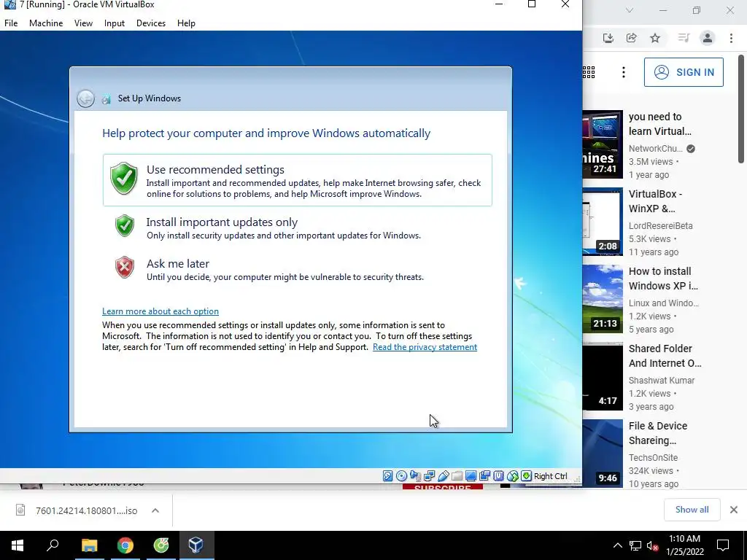The height and width of the screenshot is (560, 747).
Task: Open How to install Windows XP video thumbnail
Action: coord(603,298)
